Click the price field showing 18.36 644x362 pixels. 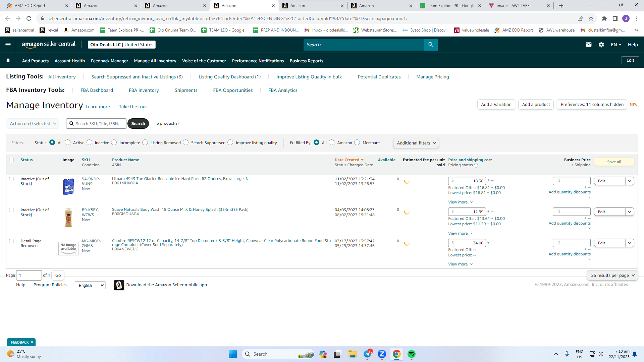coord(467,181)
